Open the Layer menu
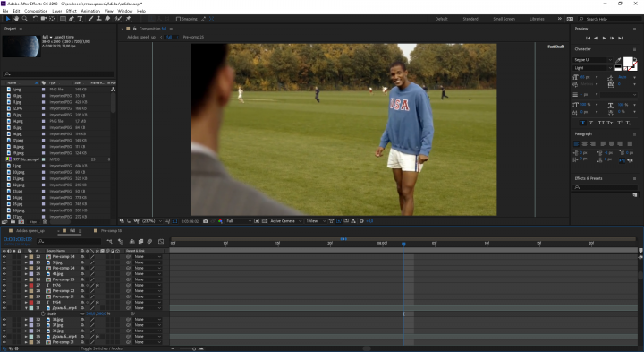The height and width of the screenshot is (352, 644). click(x=57, y=11)
